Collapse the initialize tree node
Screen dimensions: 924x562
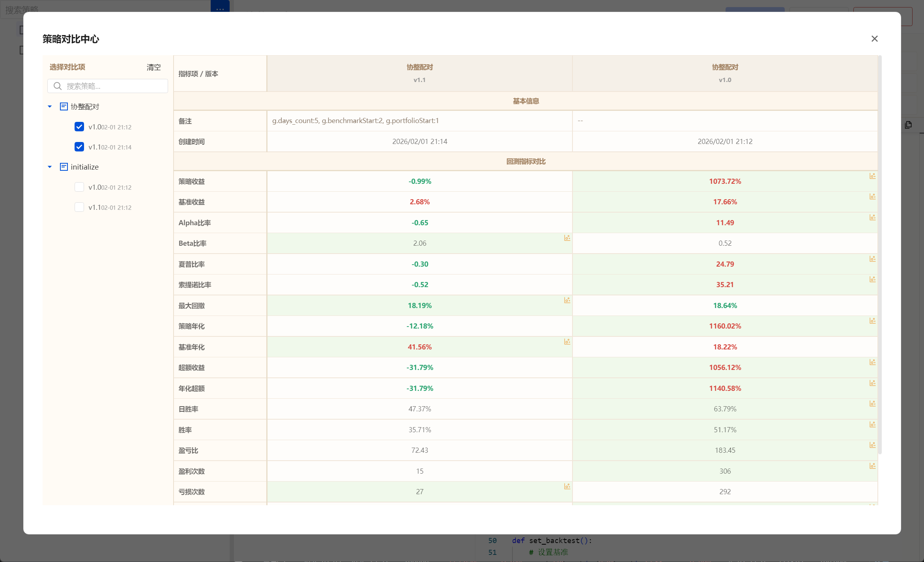pos(50,167)
